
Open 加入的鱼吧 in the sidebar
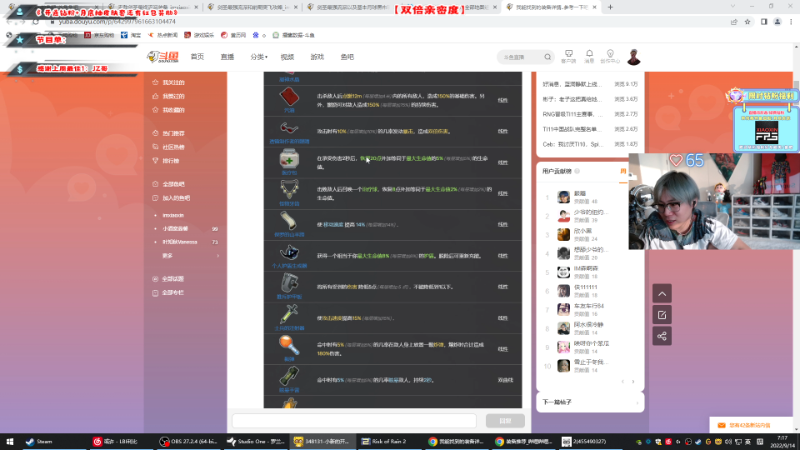176,198
